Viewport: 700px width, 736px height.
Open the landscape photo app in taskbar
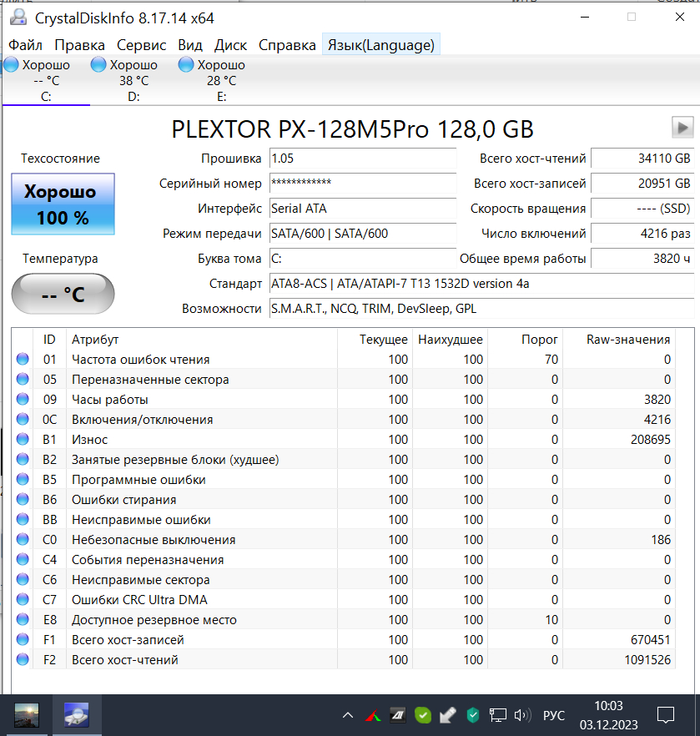[x=26, y=715]
